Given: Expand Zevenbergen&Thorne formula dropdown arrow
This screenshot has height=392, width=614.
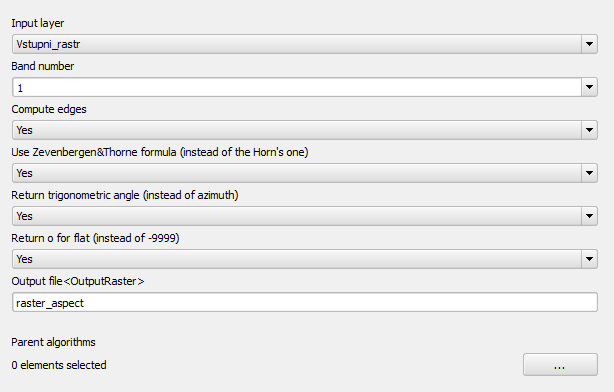Looking at the screenshot, I should coord(589,173).
